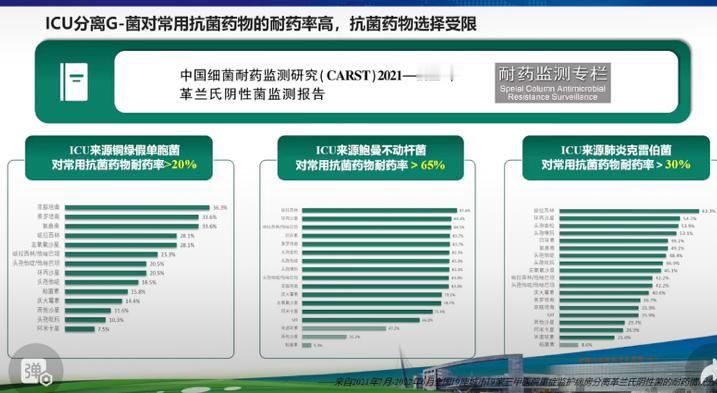
Task: Click the longest top bar in Acinetobacter chart
Action: [380, 210]
